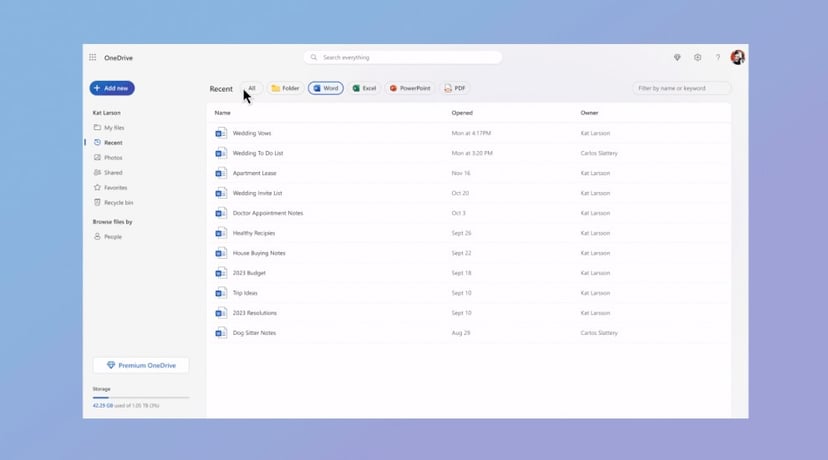828x460 pixels.
Task: Sort by the Opened column header
Action: pyautogui.click(x=462, y=113)
